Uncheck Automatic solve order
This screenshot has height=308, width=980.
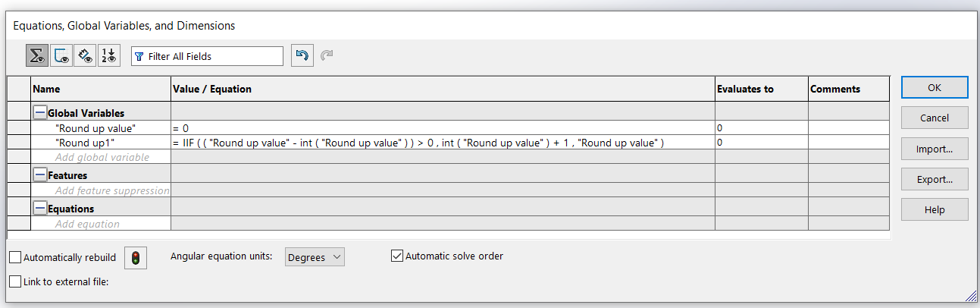(x=396, y=256)
